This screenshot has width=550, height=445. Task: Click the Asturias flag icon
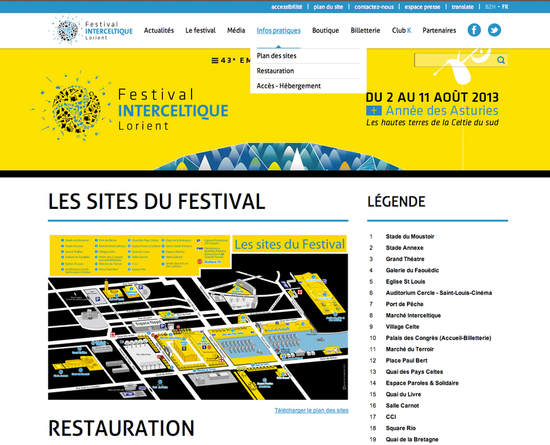pyautogui.click(x=374, y=110)
